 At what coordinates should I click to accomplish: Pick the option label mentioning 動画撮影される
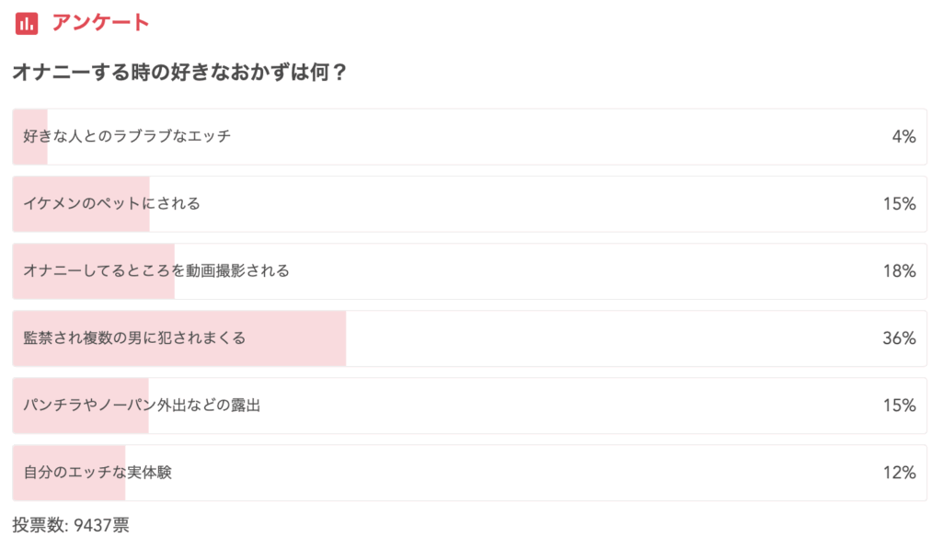[156, 271]
